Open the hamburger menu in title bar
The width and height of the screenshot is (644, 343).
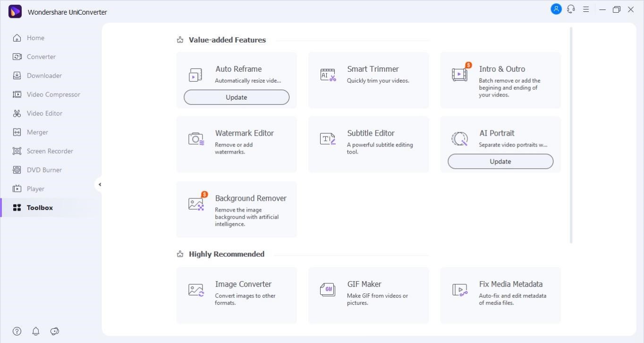(x=586, y=9)
